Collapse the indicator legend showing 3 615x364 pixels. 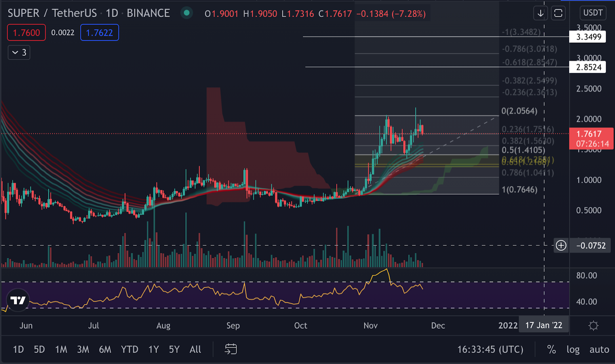tap(19, 52)
